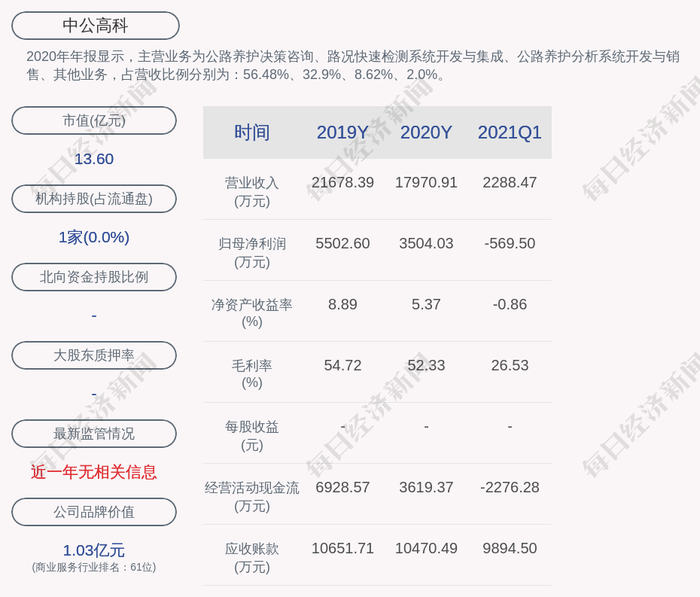
Task: Select net profit value 5502.60
Action: 342,243
